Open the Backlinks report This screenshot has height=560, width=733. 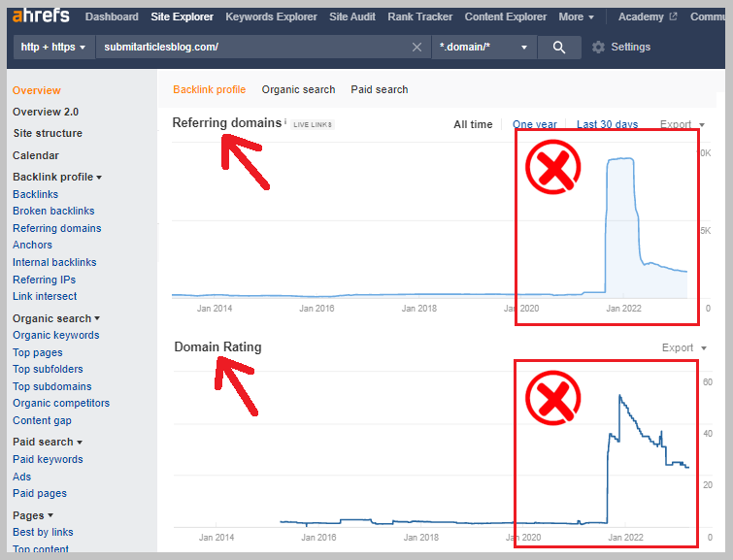(36, 194)
